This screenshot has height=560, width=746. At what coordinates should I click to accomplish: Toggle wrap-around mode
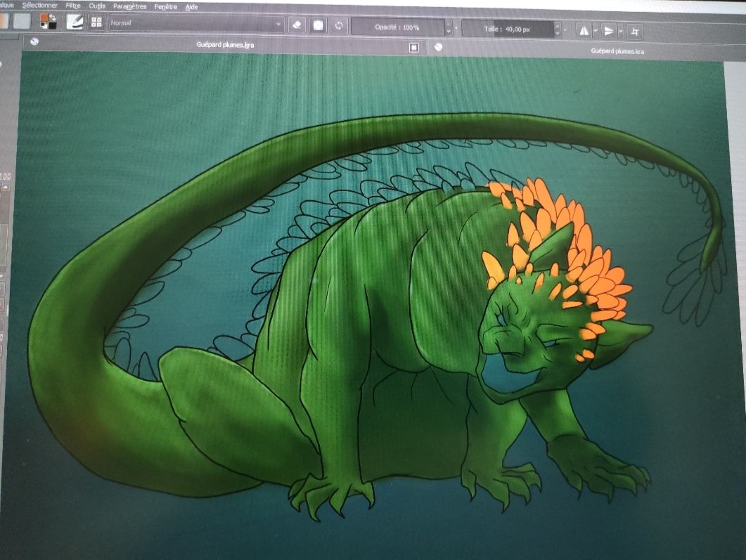pos(635,32)
